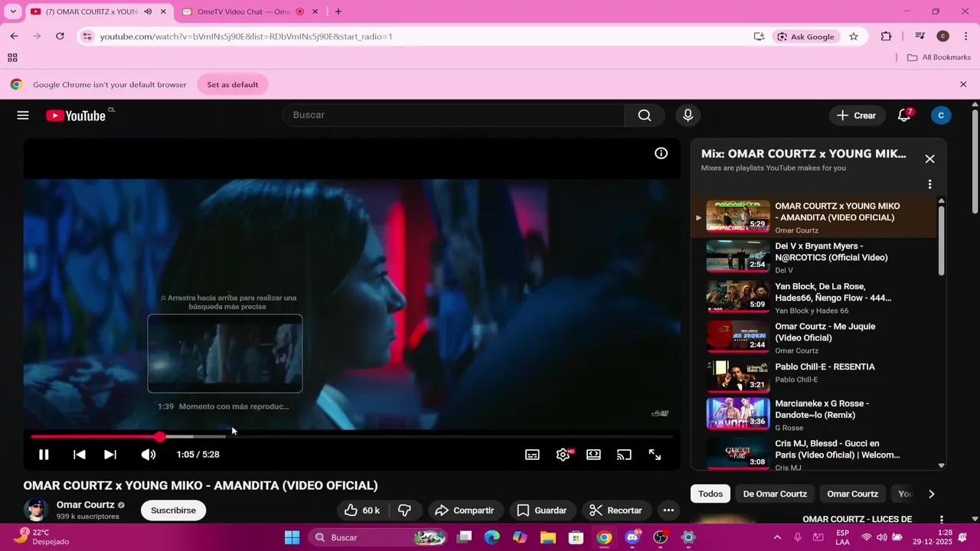The width and height of the screenshot is (980, 551).
Task: Select Pablo Chill-E - RESENTIA in playlist
Action: tap(815, 378)
